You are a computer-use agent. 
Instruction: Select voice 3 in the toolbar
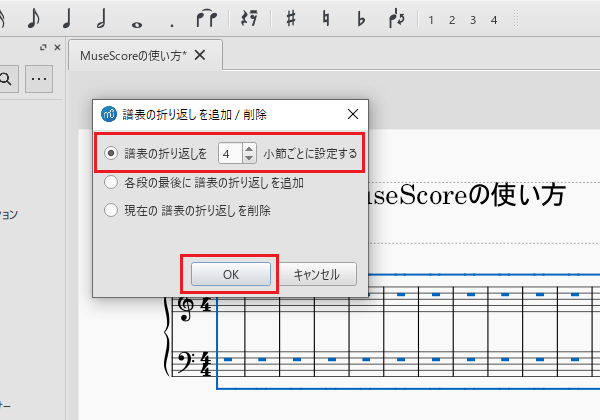point(473,19)
